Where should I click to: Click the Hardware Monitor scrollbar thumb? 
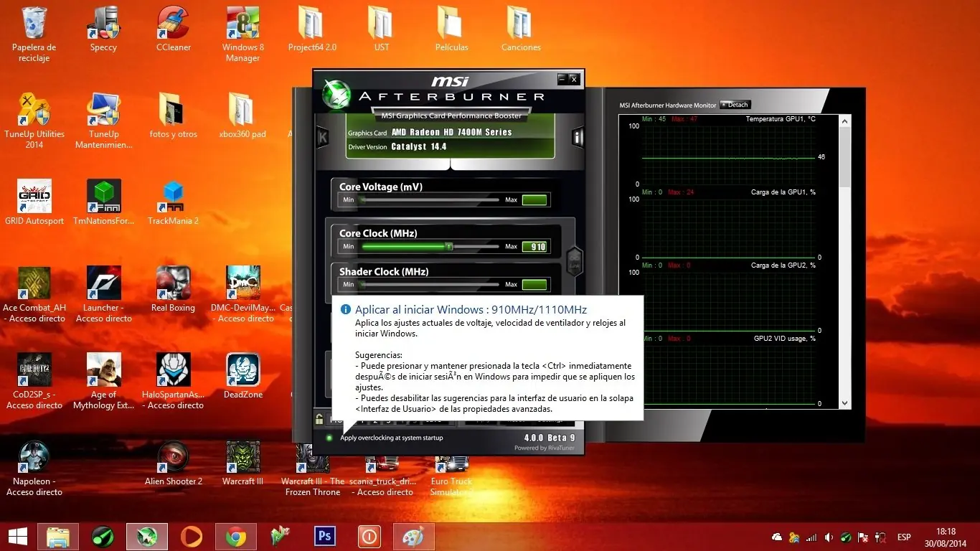point(844,156)
